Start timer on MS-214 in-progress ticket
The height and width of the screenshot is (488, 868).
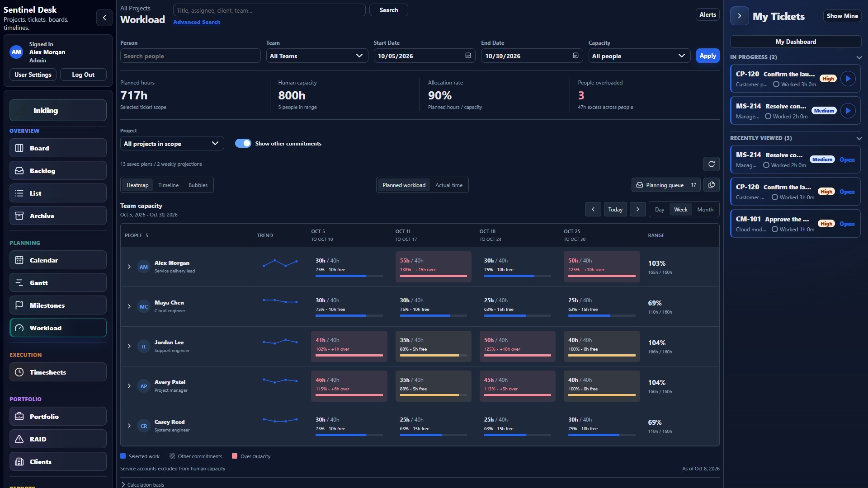point(848,111)
